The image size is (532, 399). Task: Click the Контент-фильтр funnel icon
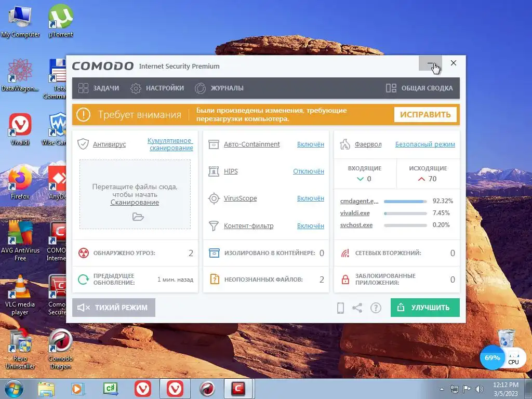tap(214, 225)
